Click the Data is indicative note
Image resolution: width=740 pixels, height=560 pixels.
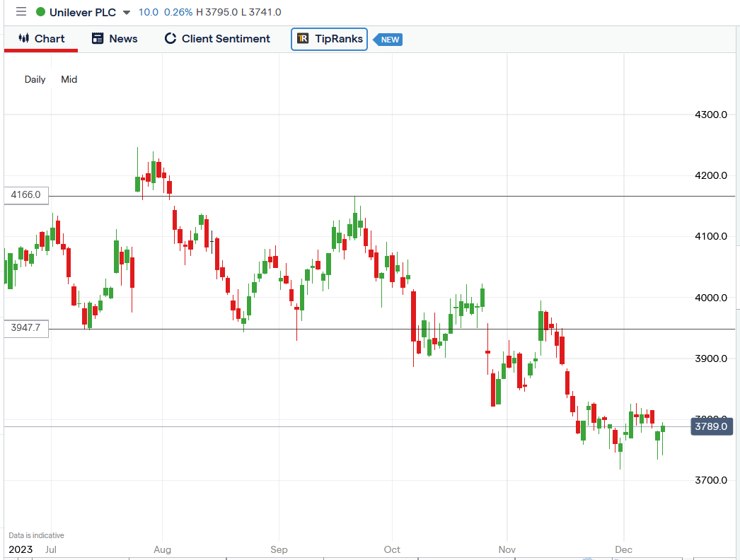tap(36, 535)
